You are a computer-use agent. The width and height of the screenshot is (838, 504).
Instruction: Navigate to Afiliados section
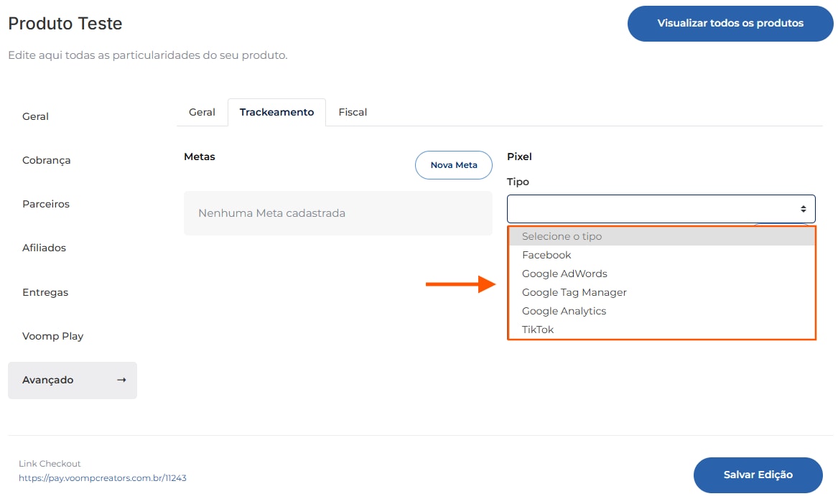[x=44, y=248]
